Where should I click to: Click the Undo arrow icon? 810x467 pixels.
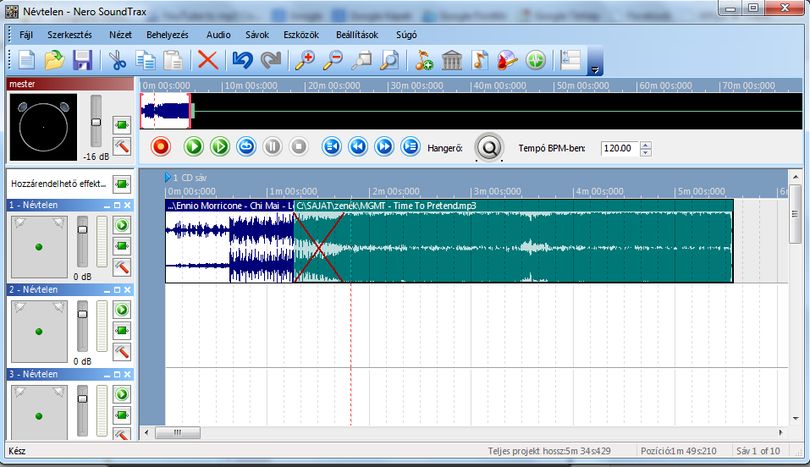click(x=243, y=60)
